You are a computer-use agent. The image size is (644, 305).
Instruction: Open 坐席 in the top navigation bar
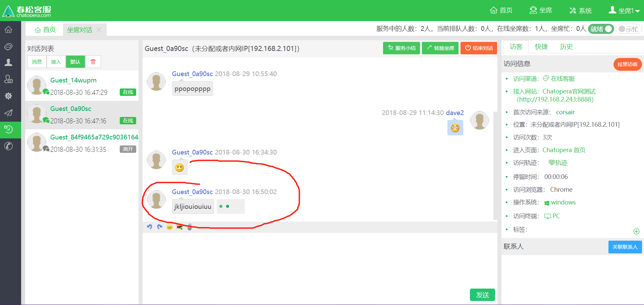(x=541, y=10)
